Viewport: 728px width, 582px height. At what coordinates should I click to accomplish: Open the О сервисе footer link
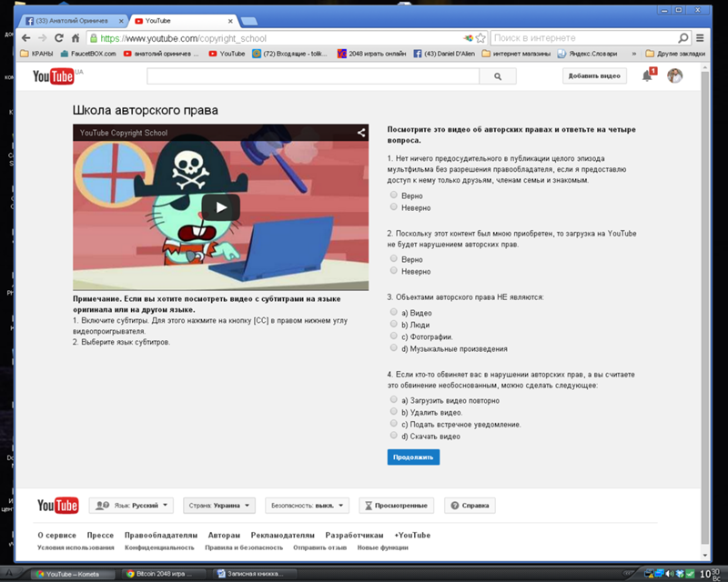tap(56, 535)
